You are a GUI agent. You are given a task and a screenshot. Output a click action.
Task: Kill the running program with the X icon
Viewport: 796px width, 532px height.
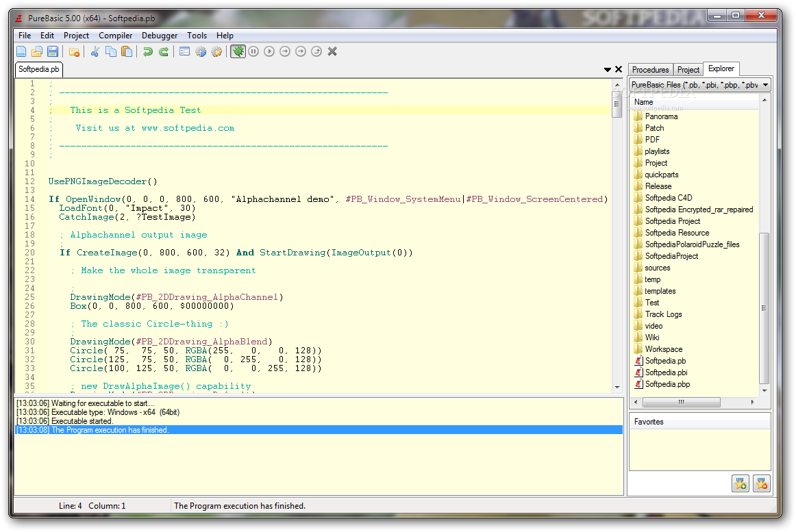coord(332,51)
